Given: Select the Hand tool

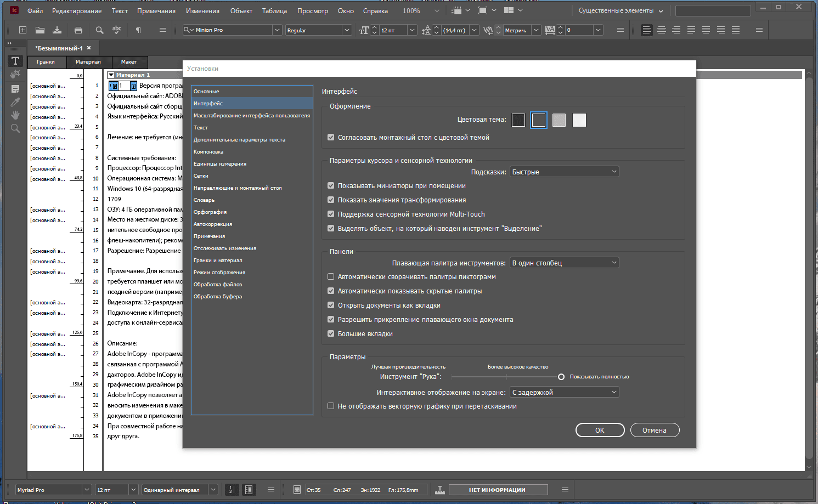Looking at the screenshot, I should click(15, 115).
